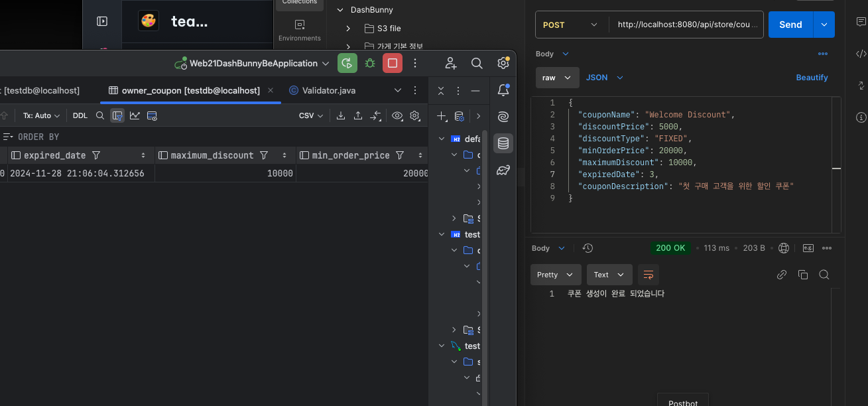This screenshot has height=406, width=868.
Task: Expand the S3 file folder in DashBunny
Action: point(348,29)
